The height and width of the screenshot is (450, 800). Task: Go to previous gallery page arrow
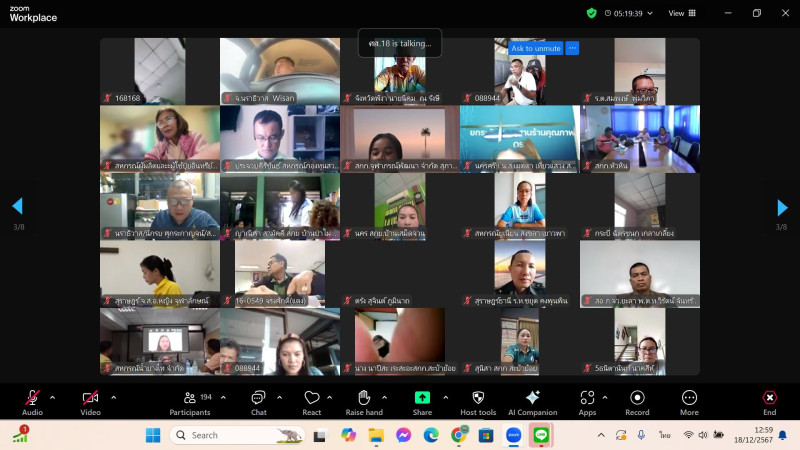click(17, 206)
